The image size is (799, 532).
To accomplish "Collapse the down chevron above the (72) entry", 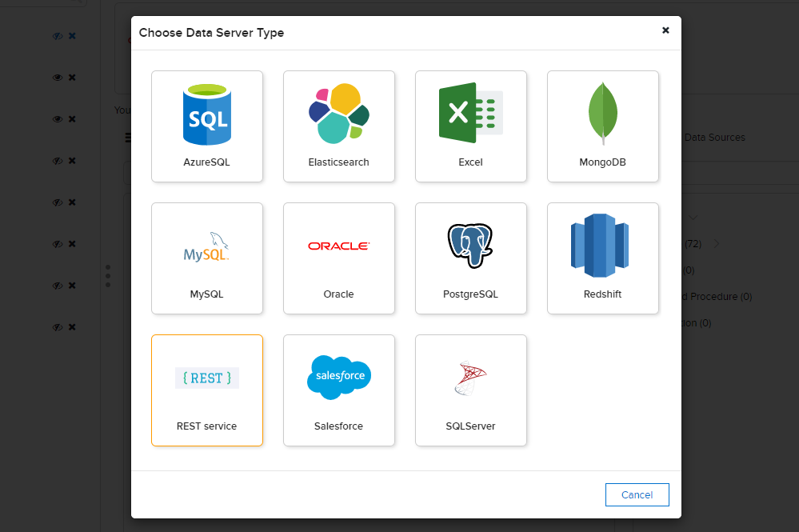I will (693, 218).
